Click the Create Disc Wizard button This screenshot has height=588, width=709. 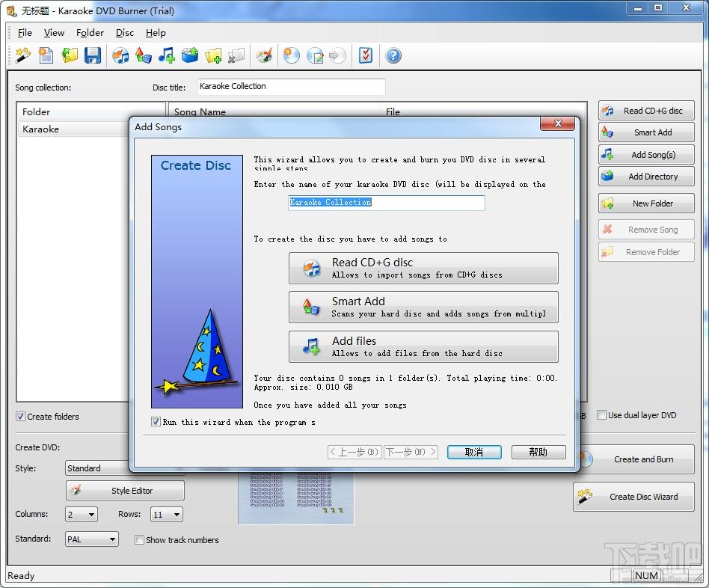(x=633, y=497)
